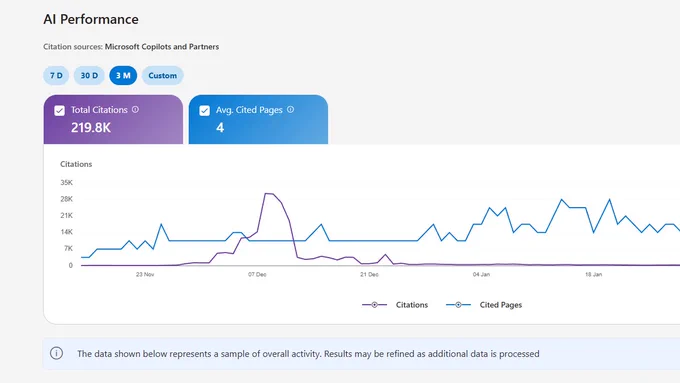Select the 7 D time range
Viewport: 680px width, 383px height.
tap(56, 75)
